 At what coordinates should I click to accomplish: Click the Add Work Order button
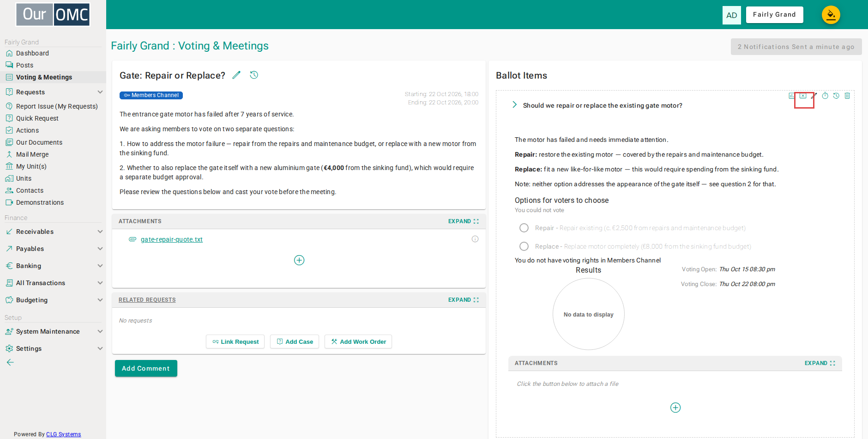(x=358, y=341)
